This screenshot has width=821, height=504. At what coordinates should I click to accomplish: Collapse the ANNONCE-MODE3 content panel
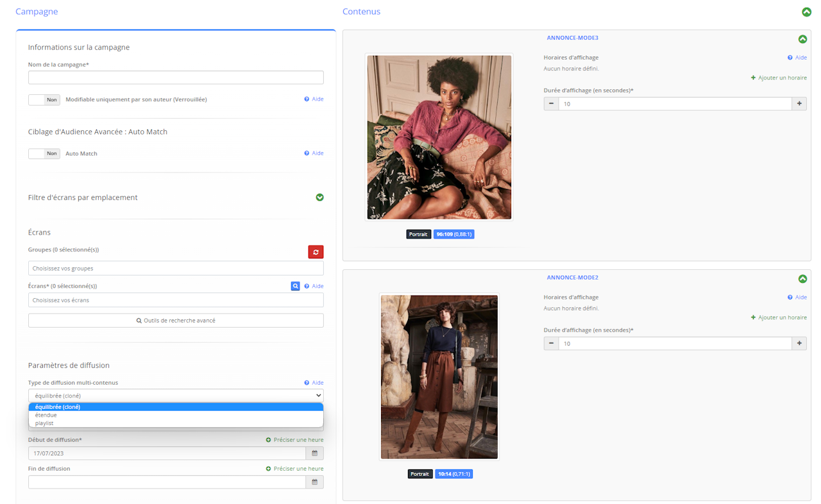pos(802,39)
